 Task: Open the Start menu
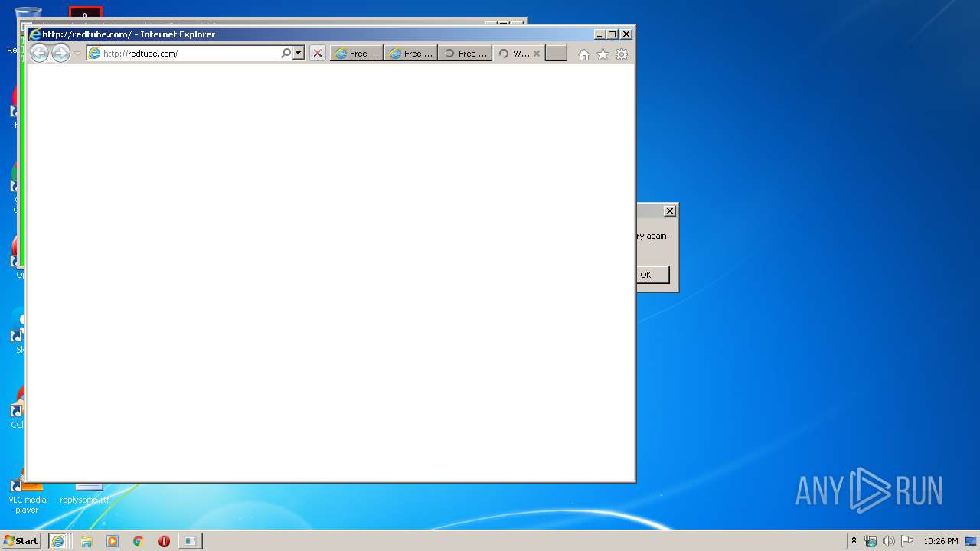pos(21,541)
